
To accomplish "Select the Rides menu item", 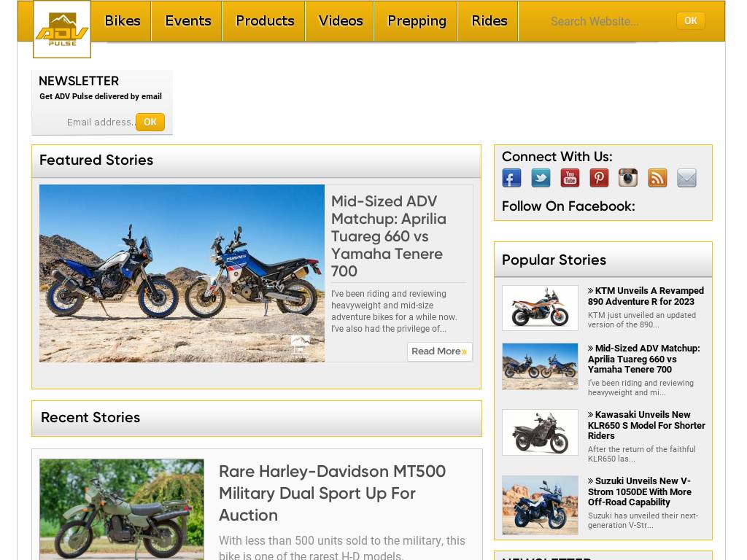I will click(489, 21).
